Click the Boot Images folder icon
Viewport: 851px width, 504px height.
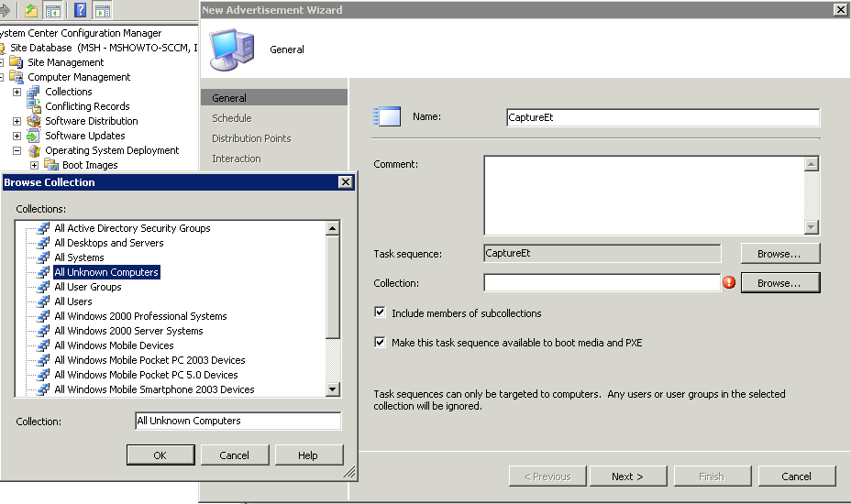(51, 164)
